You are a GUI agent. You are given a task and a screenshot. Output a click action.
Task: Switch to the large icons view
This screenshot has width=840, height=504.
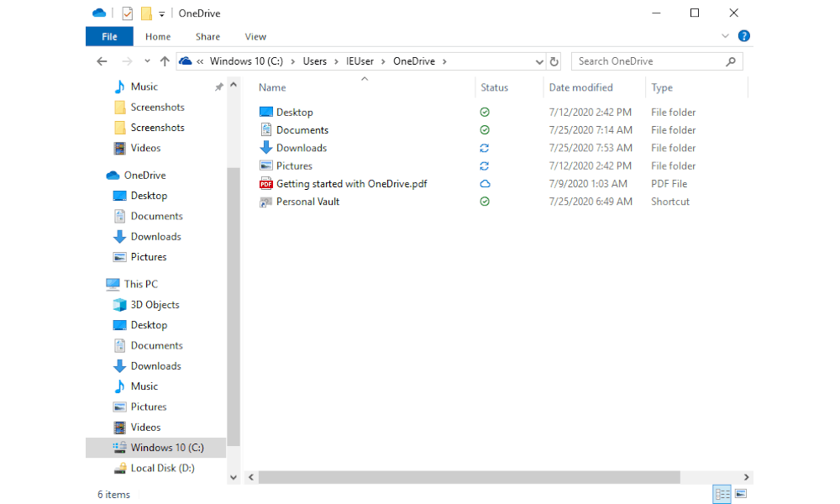tap(741, 494)
